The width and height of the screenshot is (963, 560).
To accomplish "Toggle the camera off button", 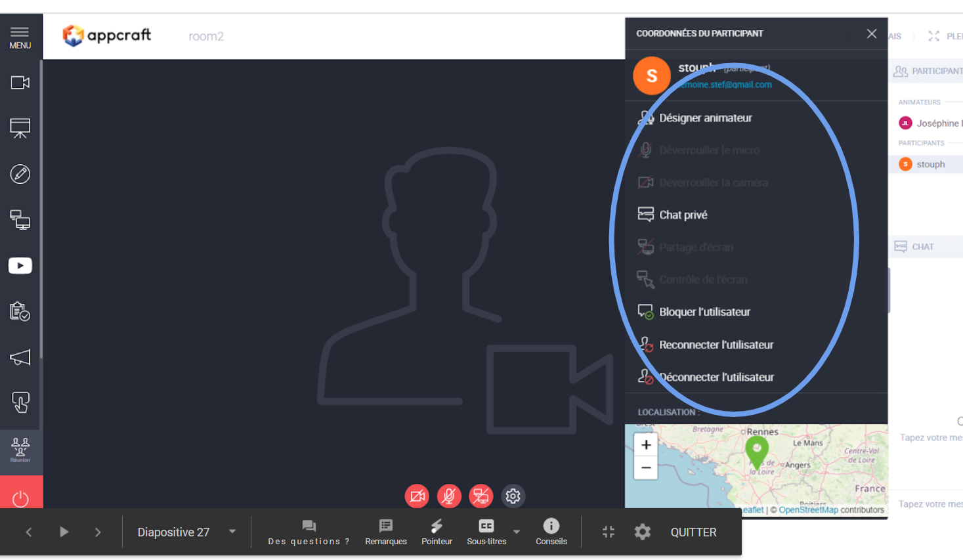I will (x=417, y=496).
